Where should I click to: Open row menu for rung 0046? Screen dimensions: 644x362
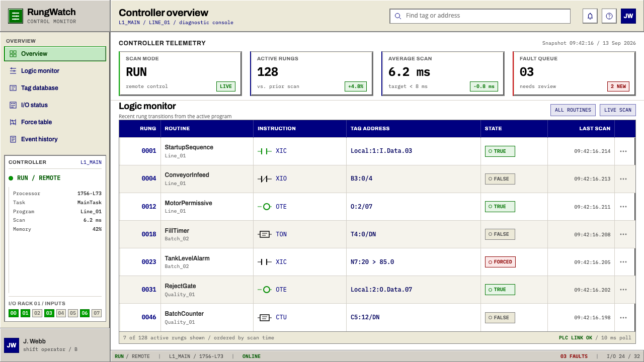coord(623,317)
